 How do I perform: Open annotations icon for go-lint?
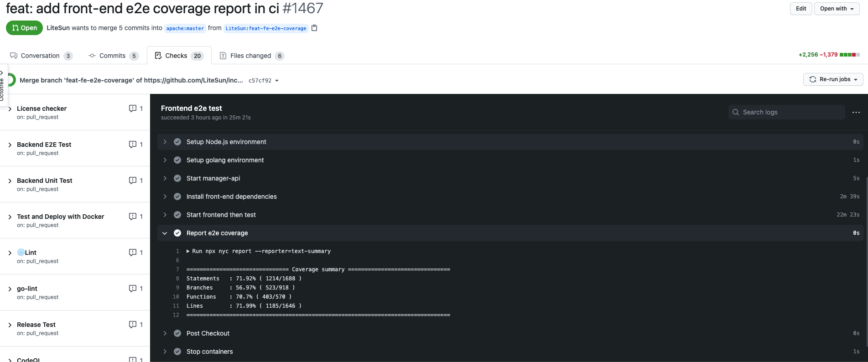(133, 289)
